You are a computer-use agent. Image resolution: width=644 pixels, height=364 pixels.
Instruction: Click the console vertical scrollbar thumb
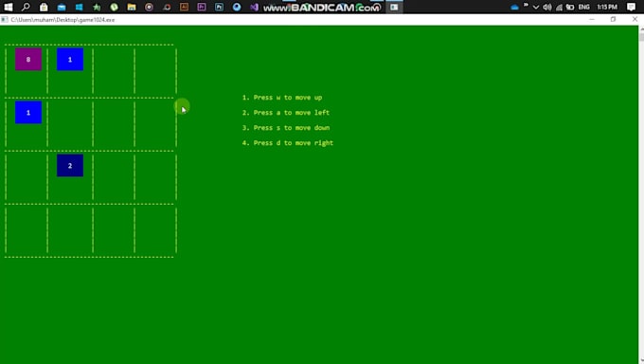[x=641, y=37]
